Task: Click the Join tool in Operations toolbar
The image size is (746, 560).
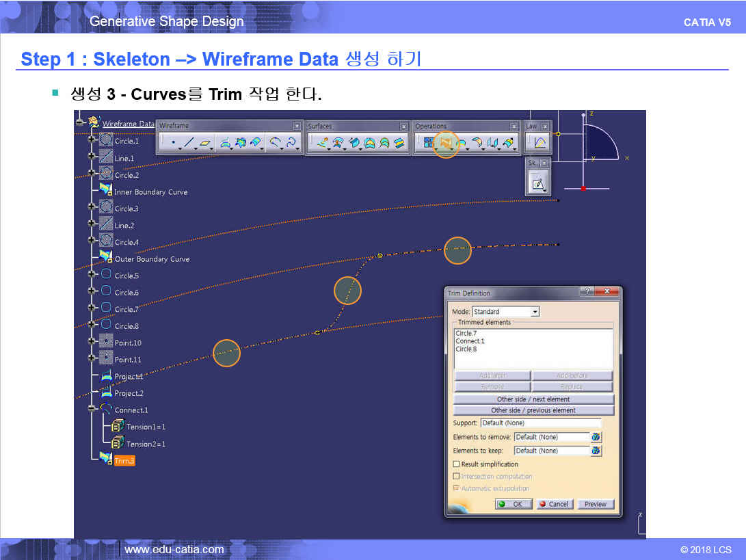Action: [428, 143]
